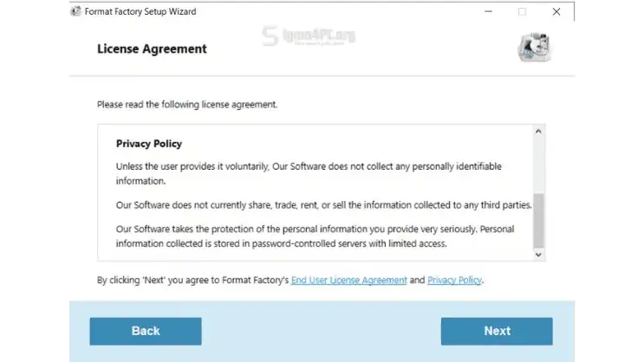Click the watermark logo at top center
Image resolution: width=644 pixels, height=362 pixels.
(308, 38)
